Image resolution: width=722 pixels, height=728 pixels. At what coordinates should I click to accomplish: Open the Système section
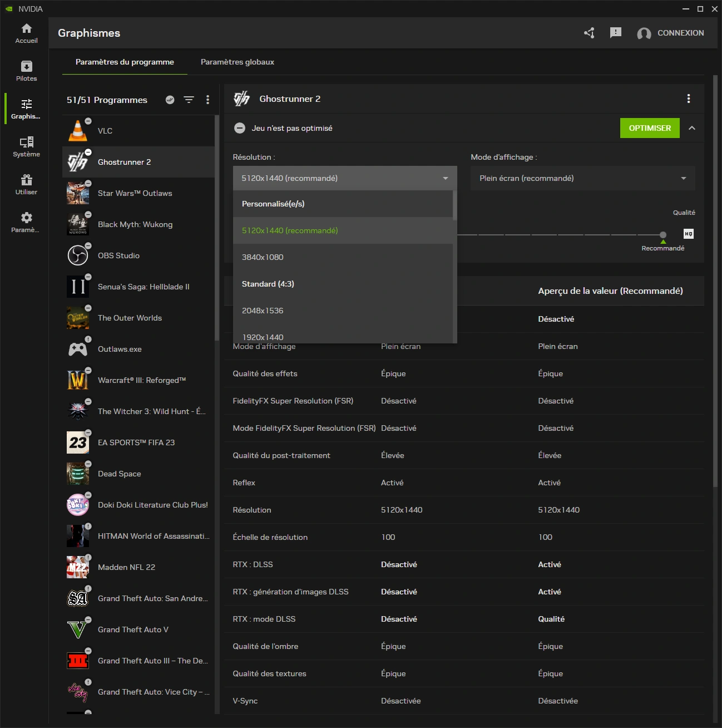click(x=26, y=147)
